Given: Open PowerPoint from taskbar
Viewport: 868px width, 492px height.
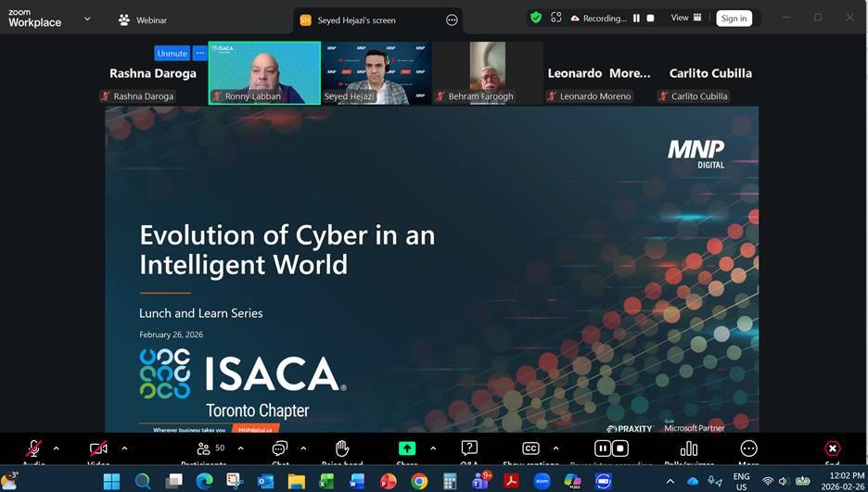Looking at the screenshot, I should point(388,481).
